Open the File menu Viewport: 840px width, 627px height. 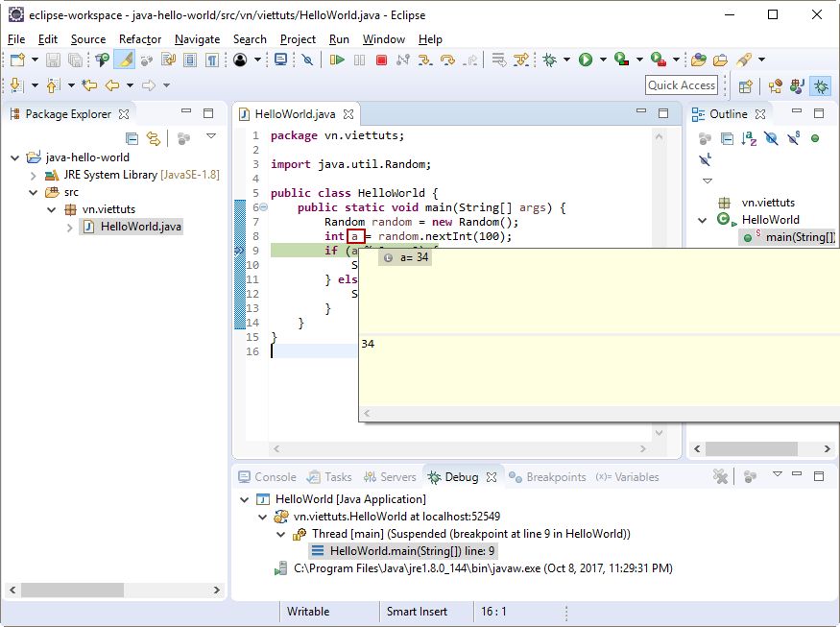16,39
